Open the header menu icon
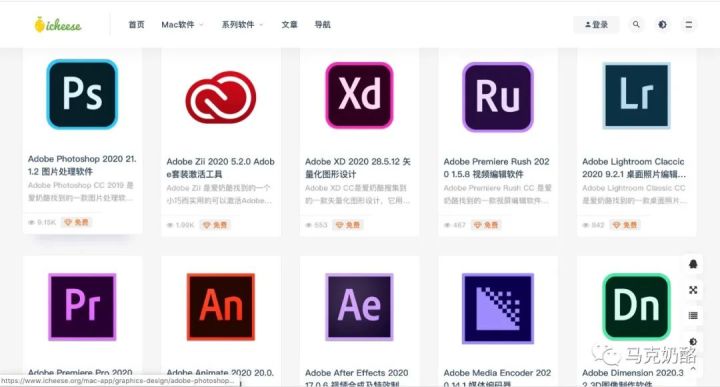Viewport: 720px width, 387px height. [x=688, y=24]
